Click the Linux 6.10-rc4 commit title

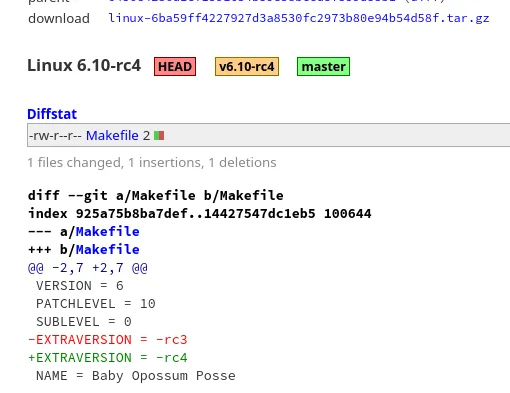(84, 65)
